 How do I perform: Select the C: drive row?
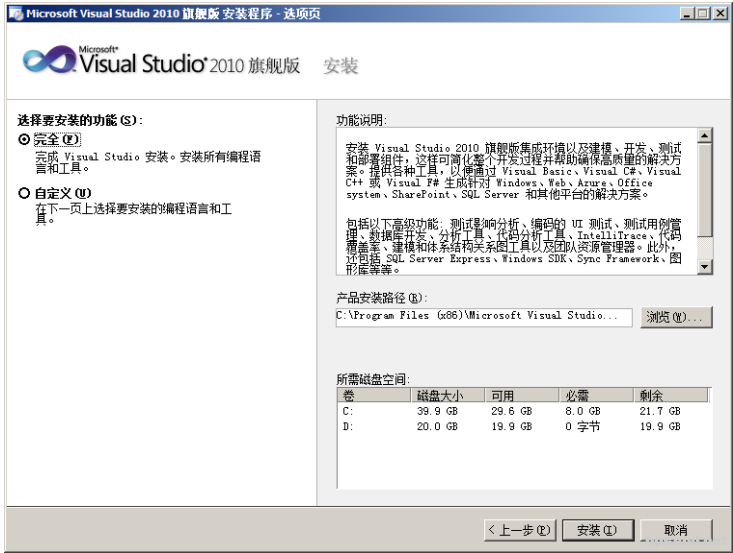click(524, 411)
